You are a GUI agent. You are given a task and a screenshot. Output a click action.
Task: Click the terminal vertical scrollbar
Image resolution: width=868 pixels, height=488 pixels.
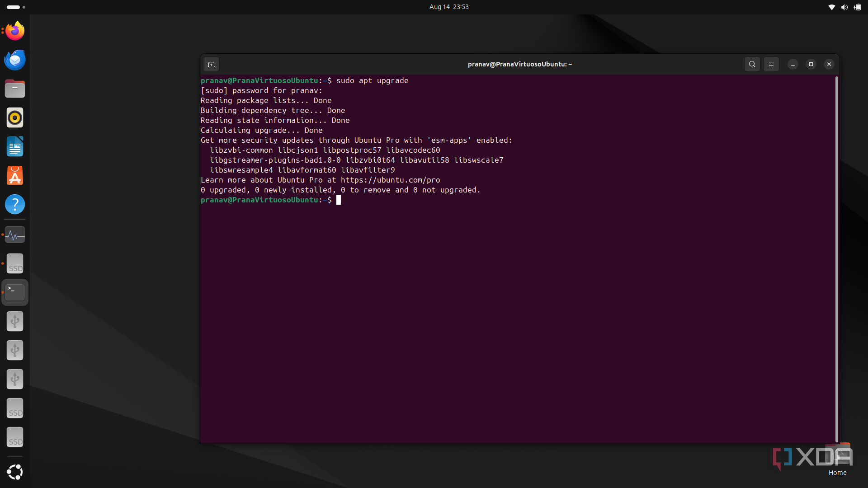837,259
